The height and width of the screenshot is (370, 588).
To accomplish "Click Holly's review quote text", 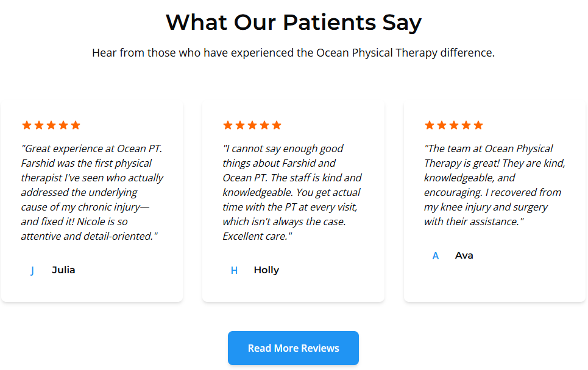I will point(292,192).
